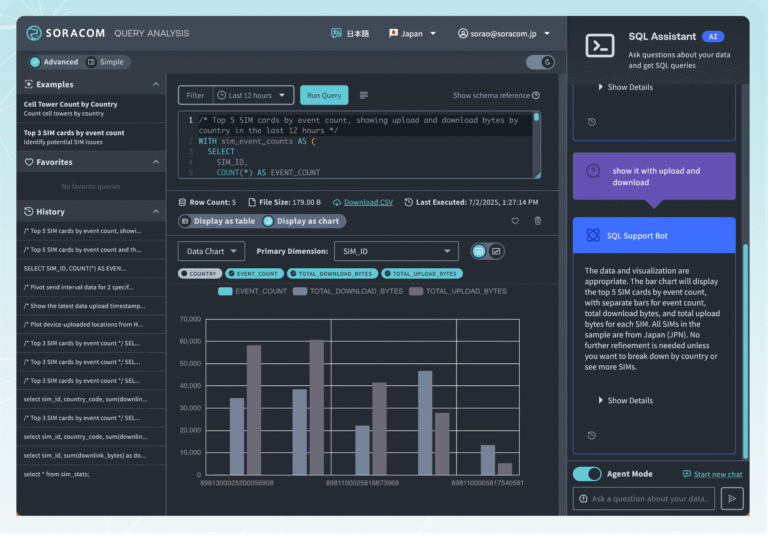Open history entry 'select * from sim_stats;'
768x535 pixels.
[91, 474]
